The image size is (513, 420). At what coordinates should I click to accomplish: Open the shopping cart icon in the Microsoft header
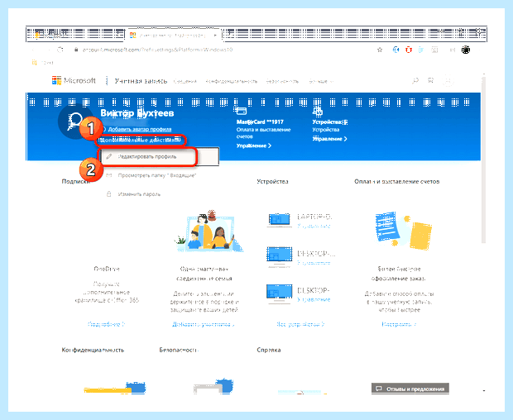(431, 80)
